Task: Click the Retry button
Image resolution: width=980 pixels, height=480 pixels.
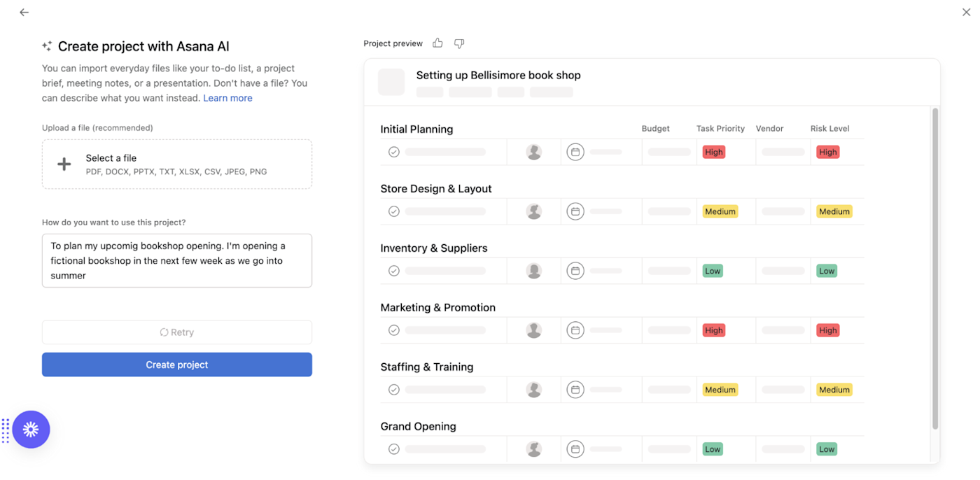Action: click(177, 332)
